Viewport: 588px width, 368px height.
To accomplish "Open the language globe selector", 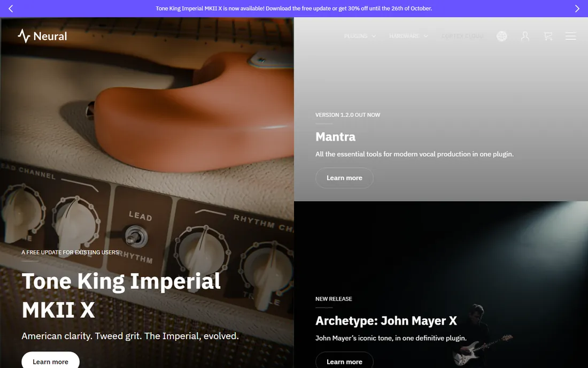I will [502, 36].
